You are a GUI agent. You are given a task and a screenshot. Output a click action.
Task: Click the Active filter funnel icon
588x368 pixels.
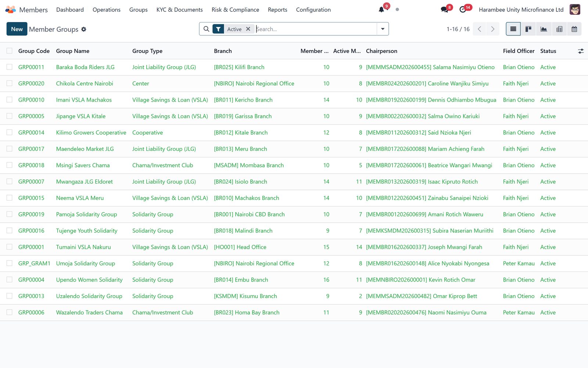click(218, 29)
